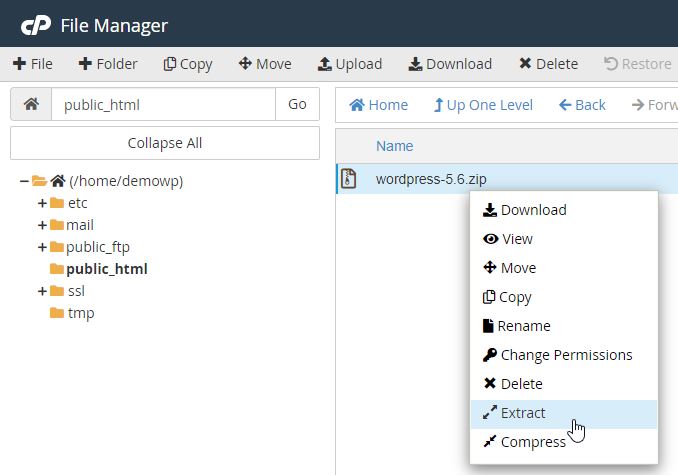Screen dimensions: 678x475
Task: Click the Download toolbar button
Action: click(x=450, y=64)
